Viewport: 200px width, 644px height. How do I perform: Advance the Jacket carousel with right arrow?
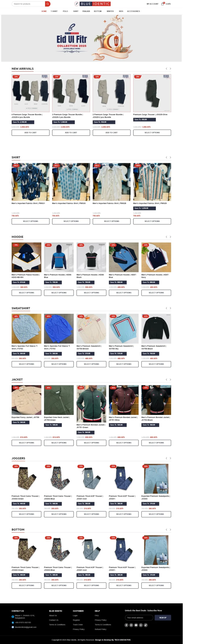point(170,380)
